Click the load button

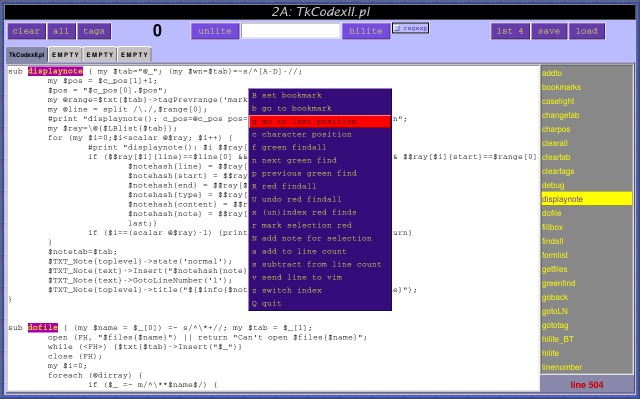tap(587, 31)
